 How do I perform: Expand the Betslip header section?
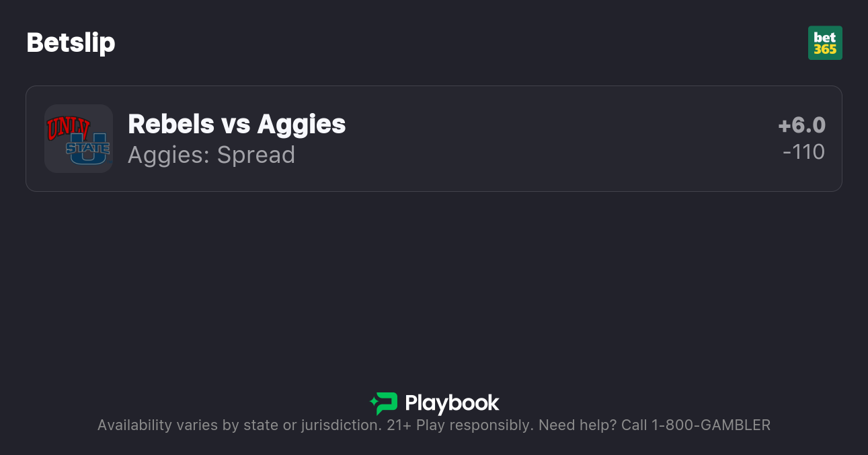point(71,42)
